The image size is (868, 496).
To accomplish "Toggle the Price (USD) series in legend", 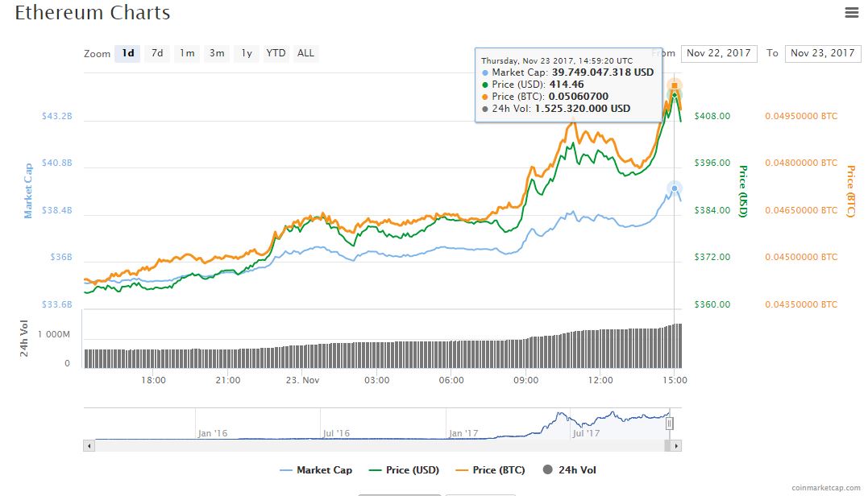I will tap(404, 470).
